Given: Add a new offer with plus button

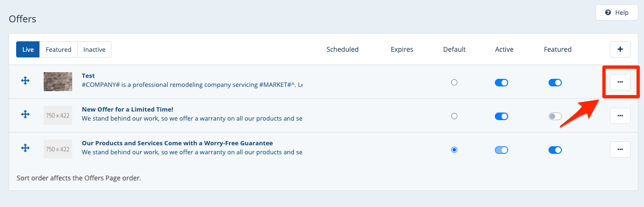Looking at the screenshot, I should pos(620,49).
